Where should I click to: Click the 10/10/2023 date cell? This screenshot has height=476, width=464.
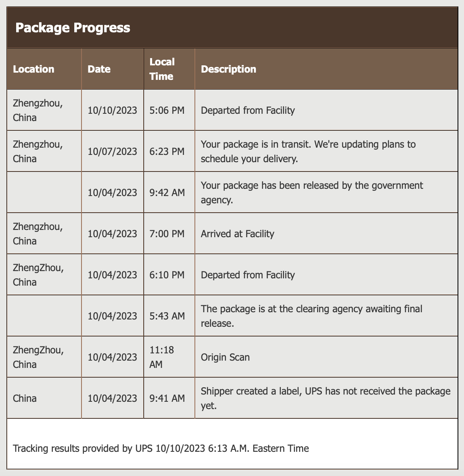[x=113, y=110]
